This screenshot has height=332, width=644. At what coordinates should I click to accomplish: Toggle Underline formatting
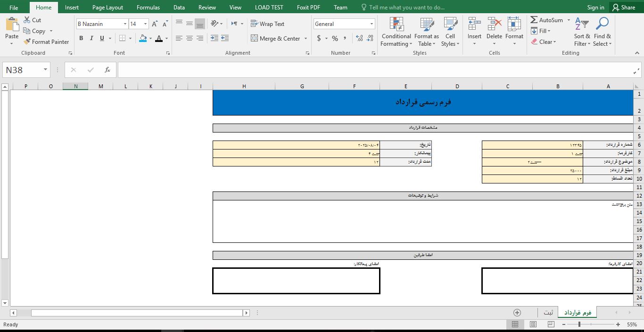pos(102,38)
